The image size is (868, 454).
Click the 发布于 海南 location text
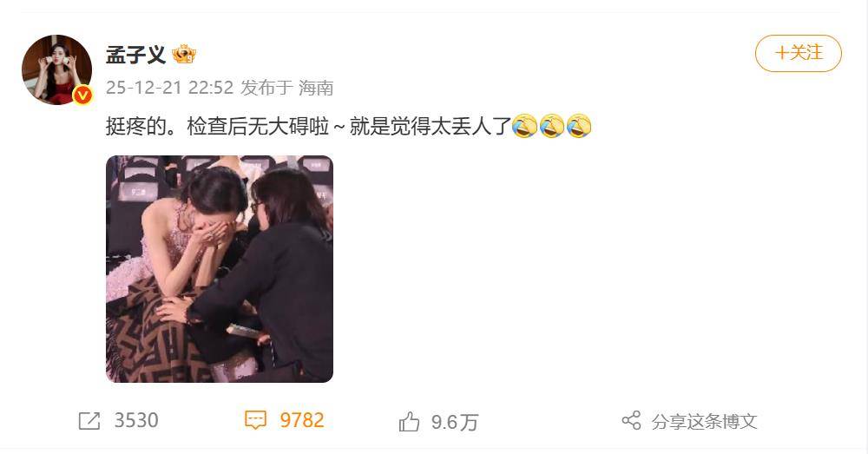coord(286,88)
